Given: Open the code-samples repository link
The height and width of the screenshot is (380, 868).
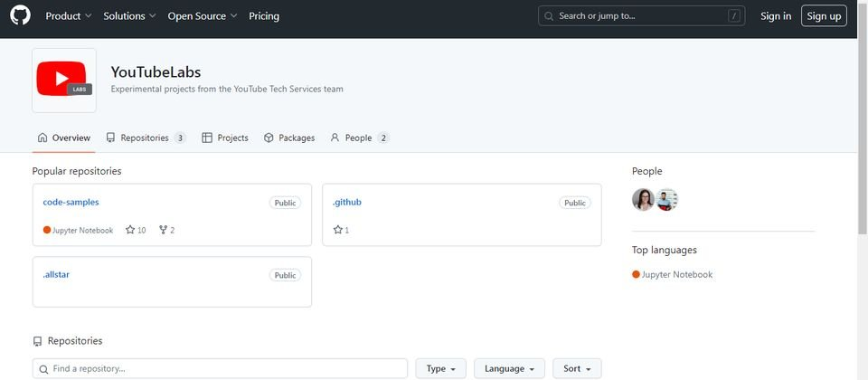Looking at the screenshot, I should 71,202.
